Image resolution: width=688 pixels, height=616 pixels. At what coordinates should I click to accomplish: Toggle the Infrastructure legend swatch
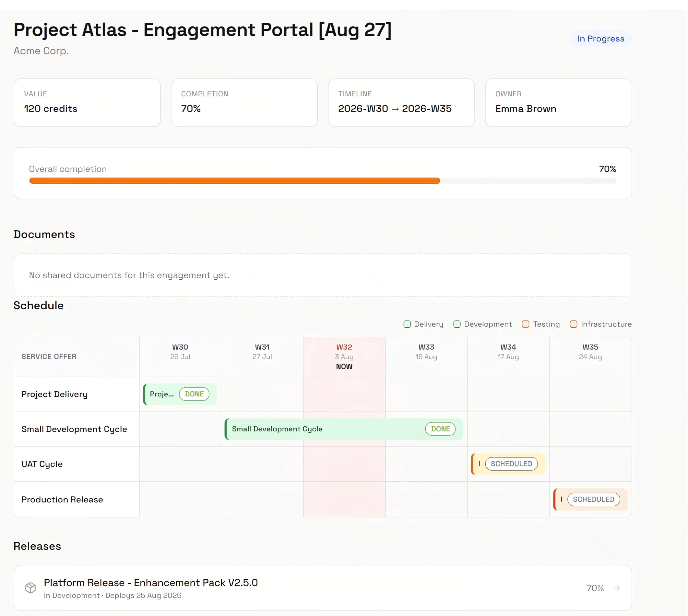(574, 324)
